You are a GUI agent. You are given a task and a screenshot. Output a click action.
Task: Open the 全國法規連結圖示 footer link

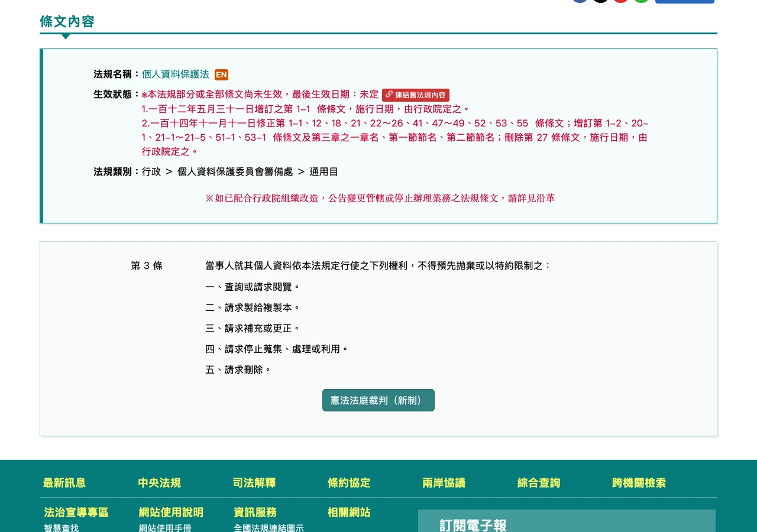[268, 528]
